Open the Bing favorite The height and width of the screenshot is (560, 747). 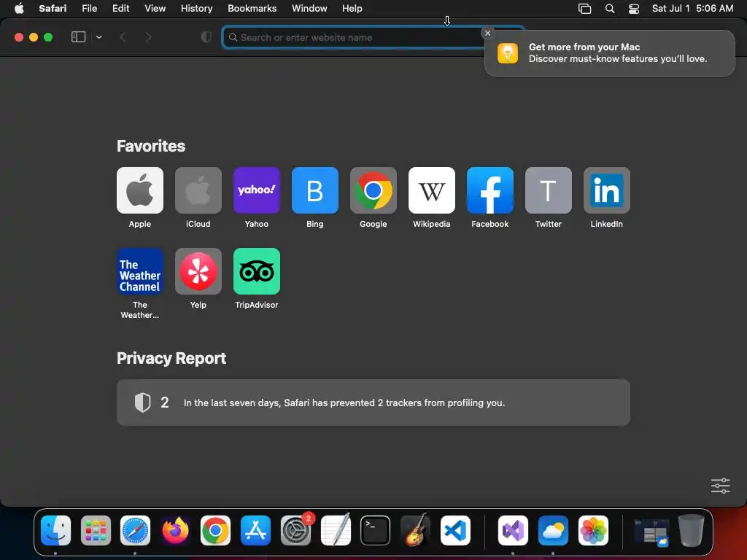(315, 190)
